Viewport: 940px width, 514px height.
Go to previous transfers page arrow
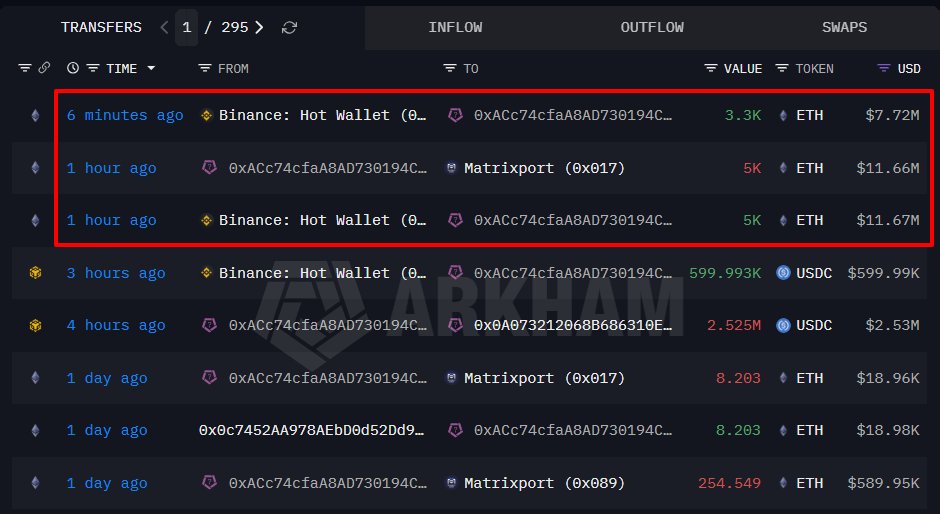(x=164, y=28)
